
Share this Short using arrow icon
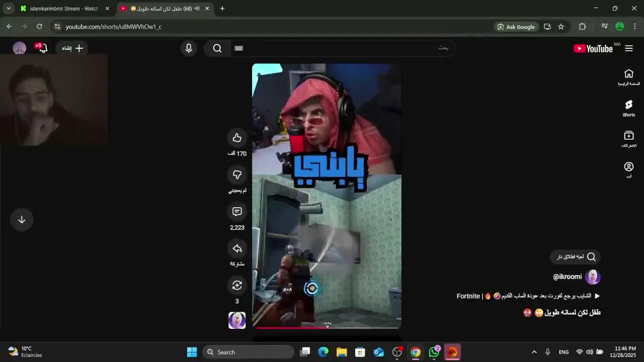pyautogui.click(x=237, y=248)
